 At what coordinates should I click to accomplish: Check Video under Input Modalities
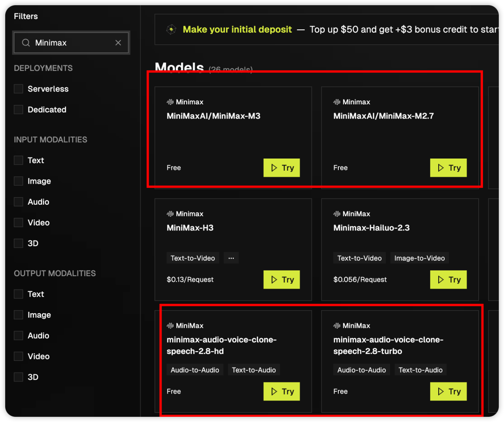[18, 222]
